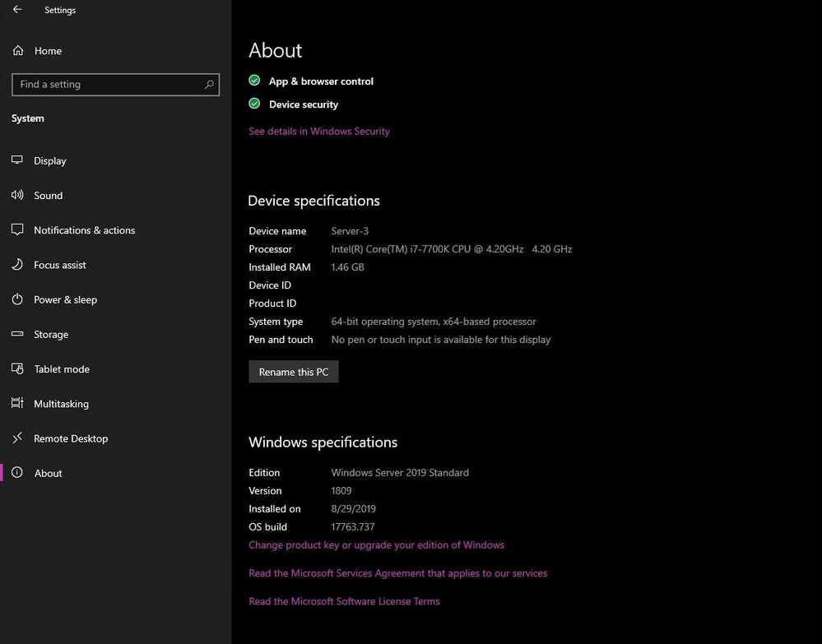Click the Power & sleep icon
The image size is (822, 644).
click(17, 299)
